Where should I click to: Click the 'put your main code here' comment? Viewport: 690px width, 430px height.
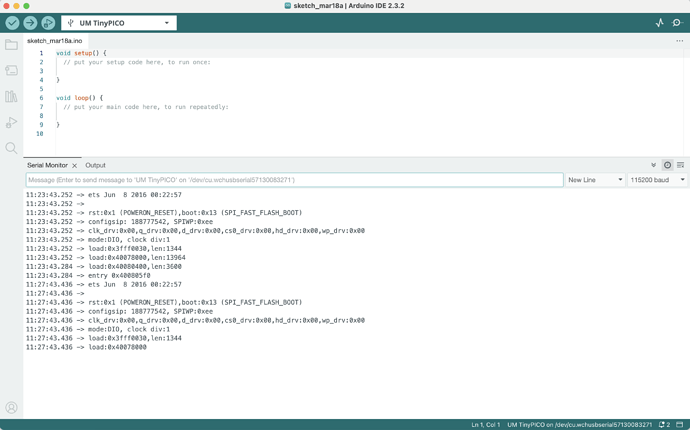(146, 107)
